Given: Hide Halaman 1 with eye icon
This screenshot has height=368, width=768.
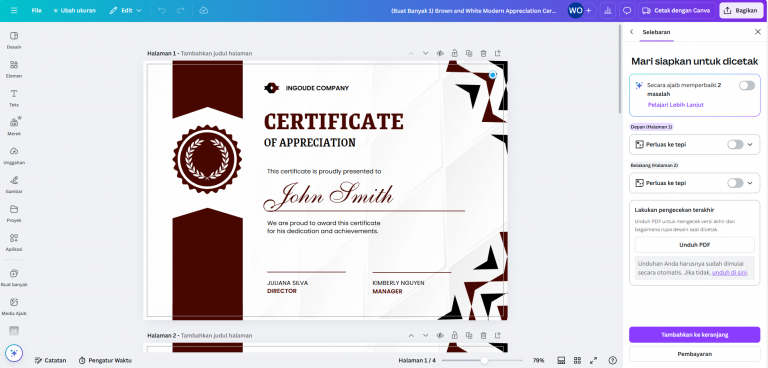Looking at the screenshot, I should click(x=440, y=53).
